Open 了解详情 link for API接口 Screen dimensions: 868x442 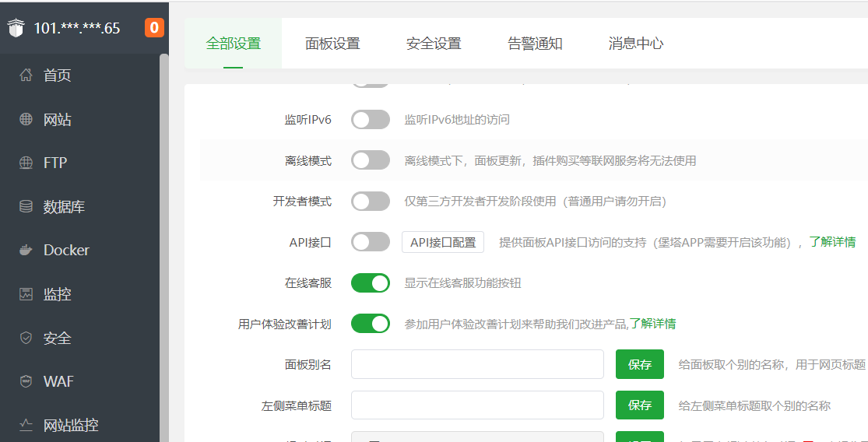832,242
